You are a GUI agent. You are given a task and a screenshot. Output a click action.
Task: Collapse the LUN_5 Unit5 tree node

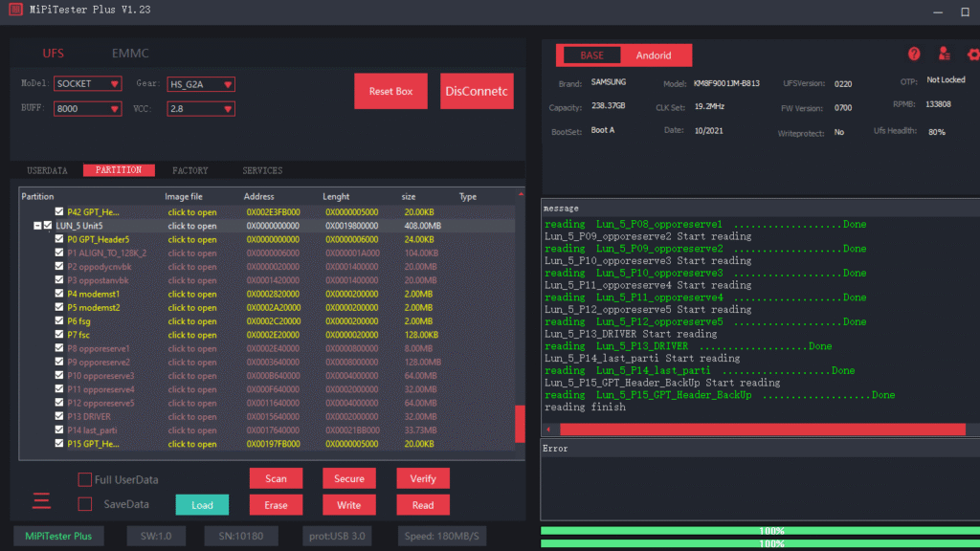click(36, 226)
